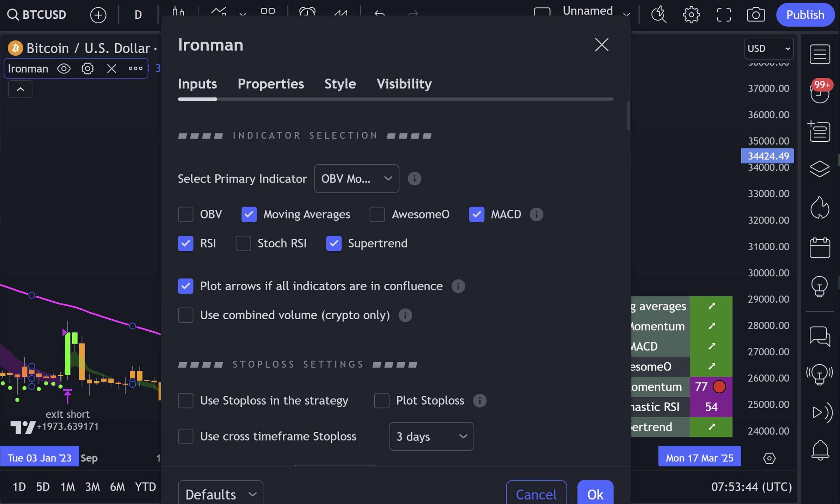
Task: Uncheck the Supertrend checkbox
Action: (333, 244)
